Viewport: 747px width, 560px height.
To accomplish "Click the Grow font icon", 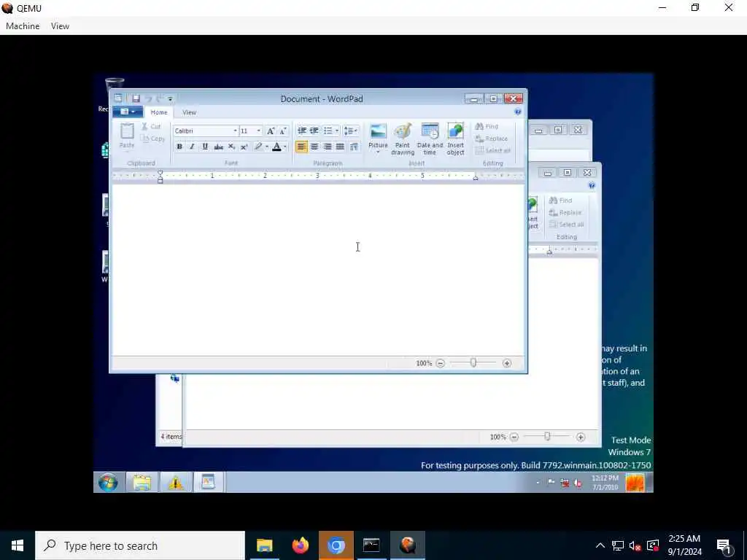I will click(x=270, y=131).
